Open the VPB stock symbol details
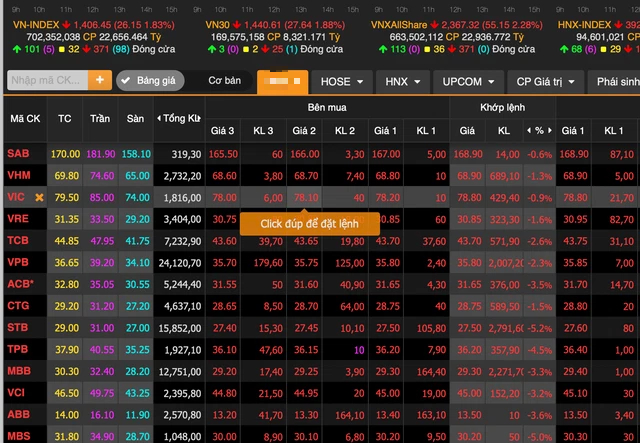The width and height of the screenshot is (640, 443). point(18,263)
